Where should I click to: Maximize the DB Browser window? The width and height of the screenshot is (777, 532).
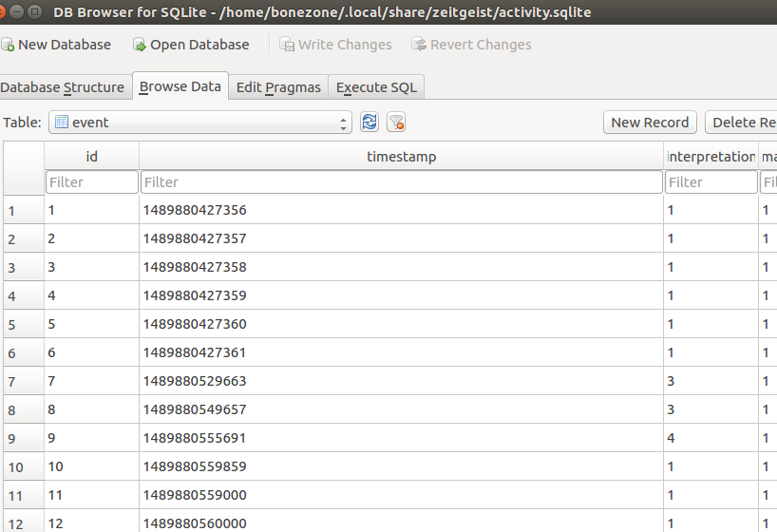tap(34, 11)
